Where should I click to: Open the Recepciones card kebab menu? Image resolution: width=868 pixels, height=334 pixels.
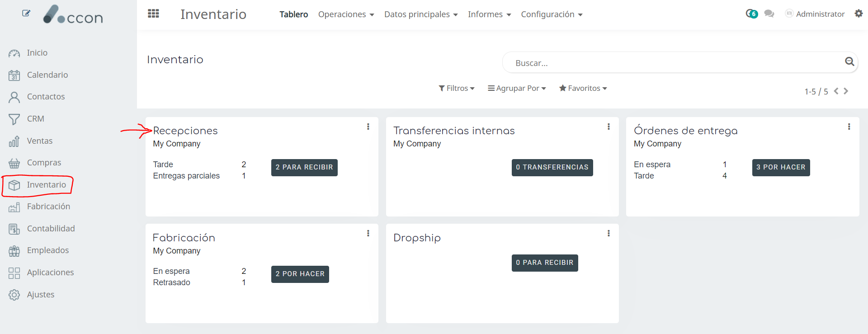pyautogui.click(x=368, y=127)
